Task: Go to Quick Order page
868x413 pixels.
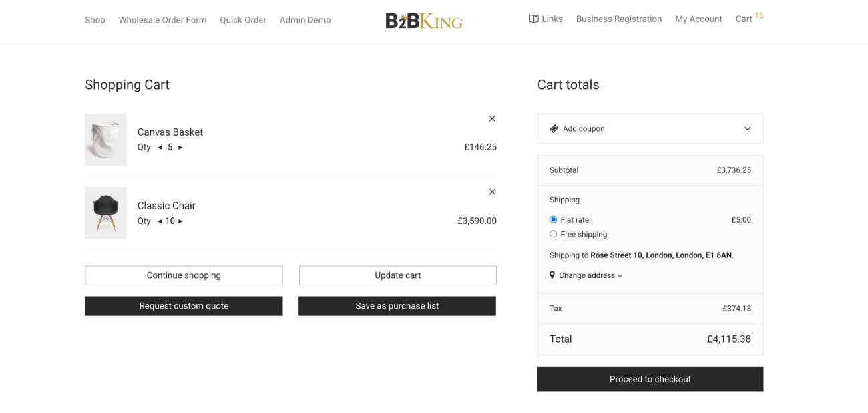Action: coord(243,20)
